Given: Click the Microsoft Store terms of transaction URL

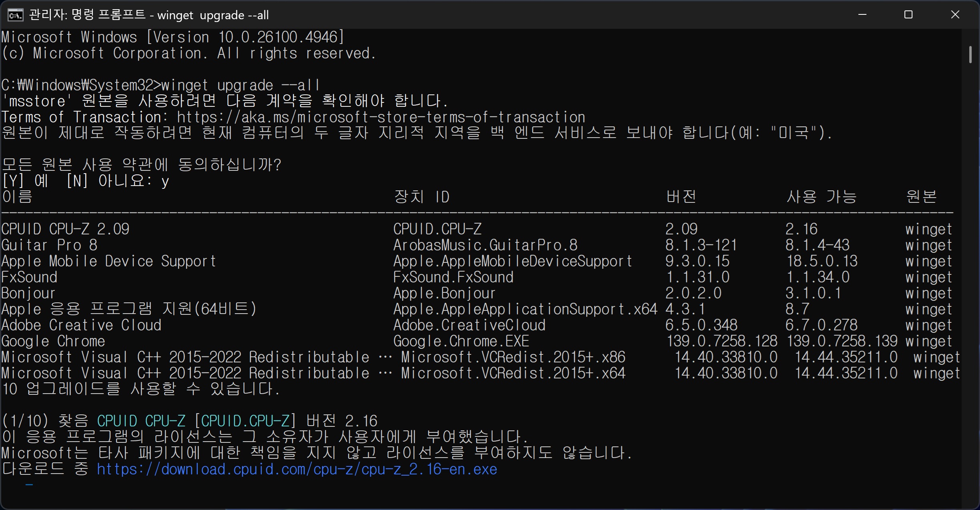Looking at the screenshot, I should pos(381,117).
